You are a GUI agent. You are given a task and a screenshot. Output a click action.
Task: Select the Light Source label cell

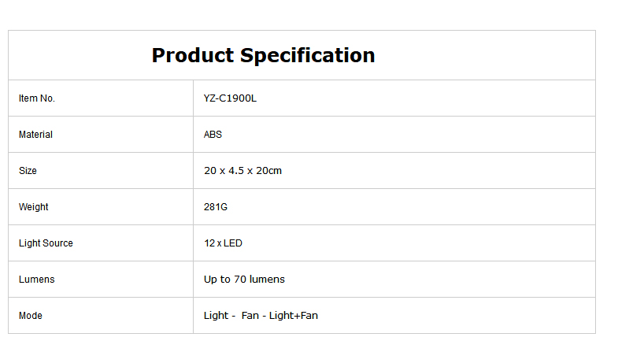(x=101, y=243)
